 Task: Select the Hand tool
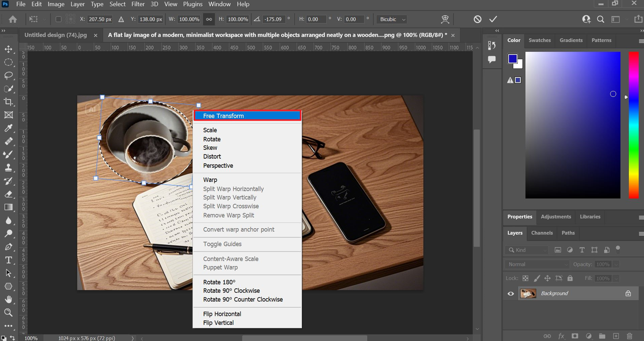pos(9,299)
